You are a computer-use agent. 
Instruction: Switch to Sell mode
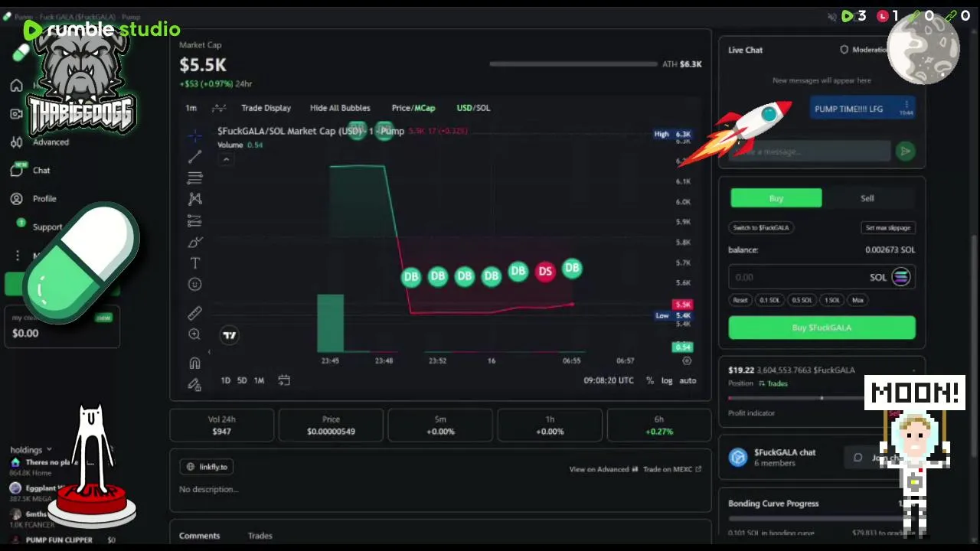tap(867, 198)
